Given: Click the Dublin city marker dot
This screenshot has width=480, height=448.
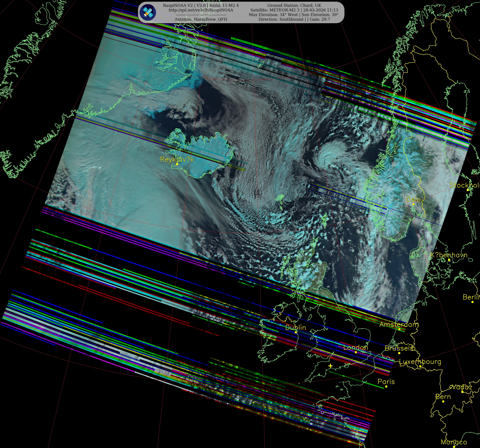Looking at the screenshot, I should tap(296, 332).
